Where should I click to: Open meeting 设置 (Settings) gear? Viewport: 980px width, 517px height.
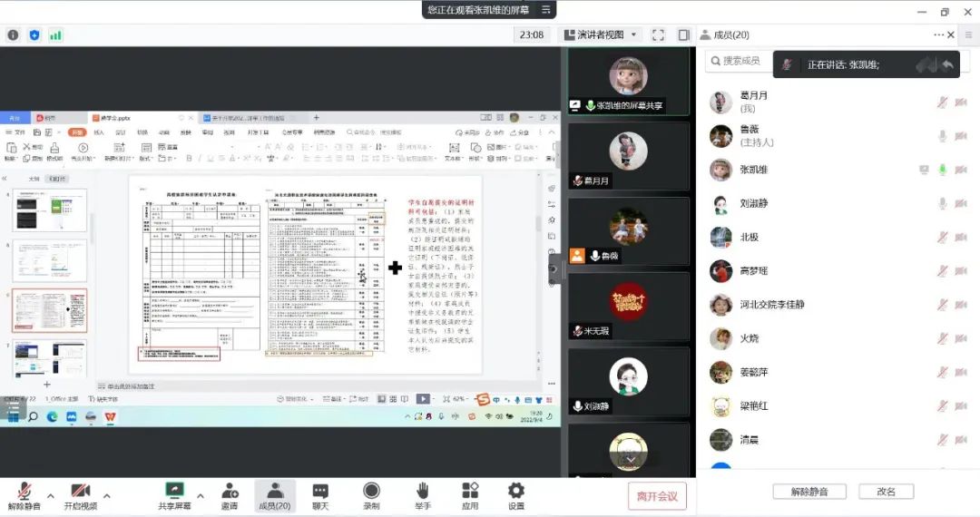pos(515,495)
